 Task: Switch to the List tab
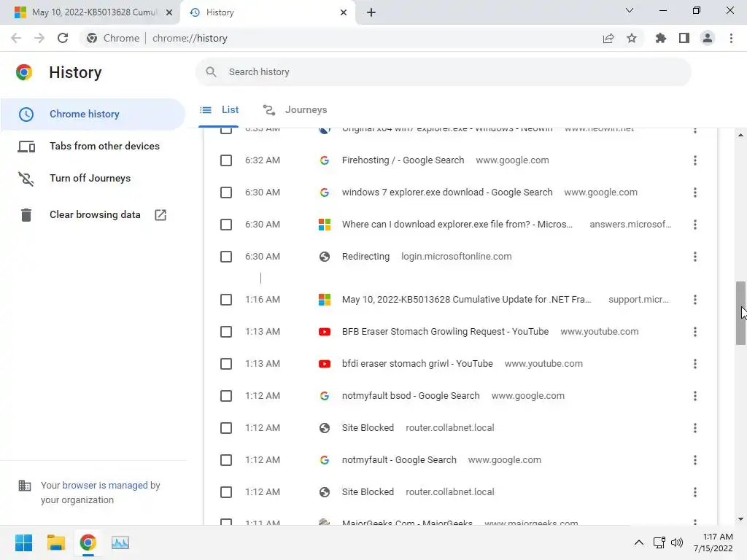click(220, 110)
